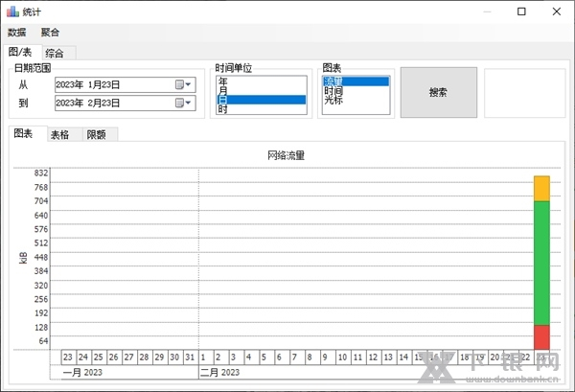Click the end date field 2023年 2月23日
The width and height of the screenshot is (575, 392).
coord(125,104)
